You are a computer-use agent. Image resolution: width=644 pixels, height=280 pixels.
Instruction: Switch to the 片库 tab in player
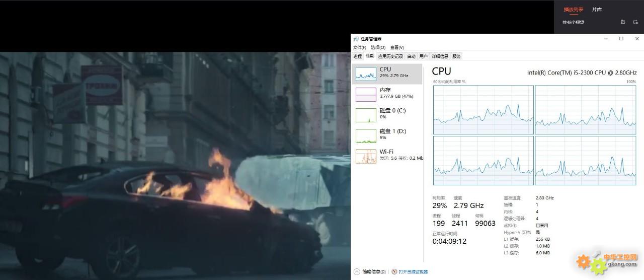[x=597, y=10]
